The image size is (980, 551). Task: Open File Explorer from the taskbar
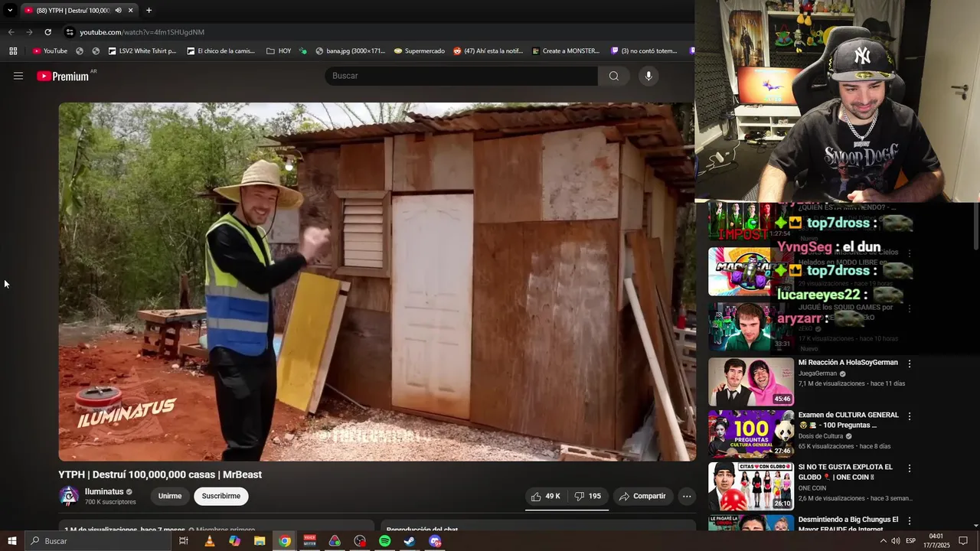click(260, 541)
